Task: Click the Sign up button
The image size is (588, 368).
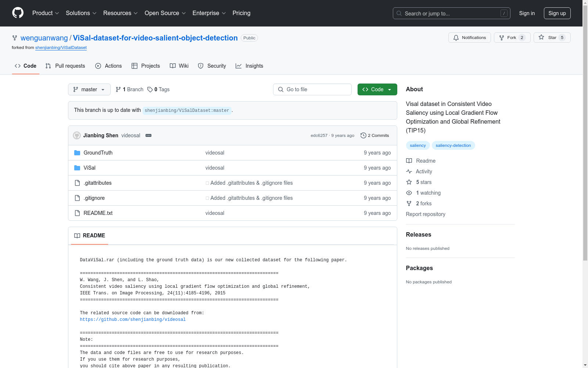Action: point(557,13)
